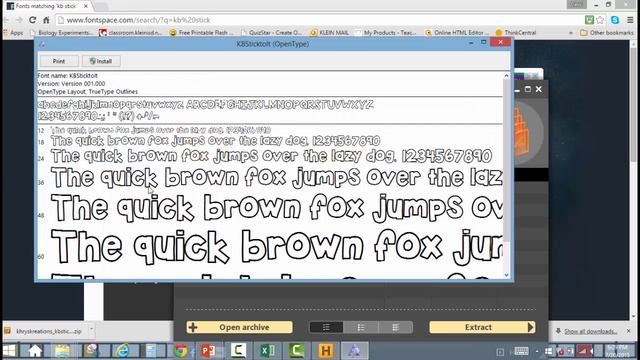Click down arrow of font viewer scrollbar
The width and height of the screenshot is (640, 360).
pos(507,275)
